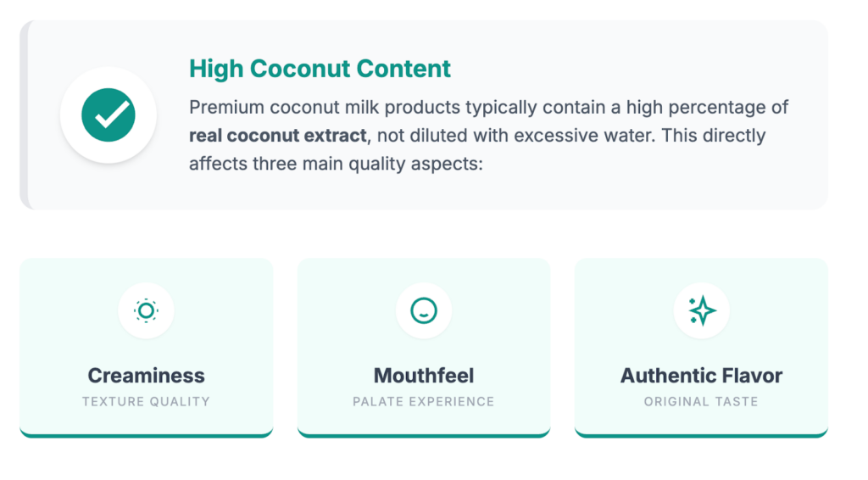Click the green checkmark icon
Screen dimensions: 868x480
(108, 114)
